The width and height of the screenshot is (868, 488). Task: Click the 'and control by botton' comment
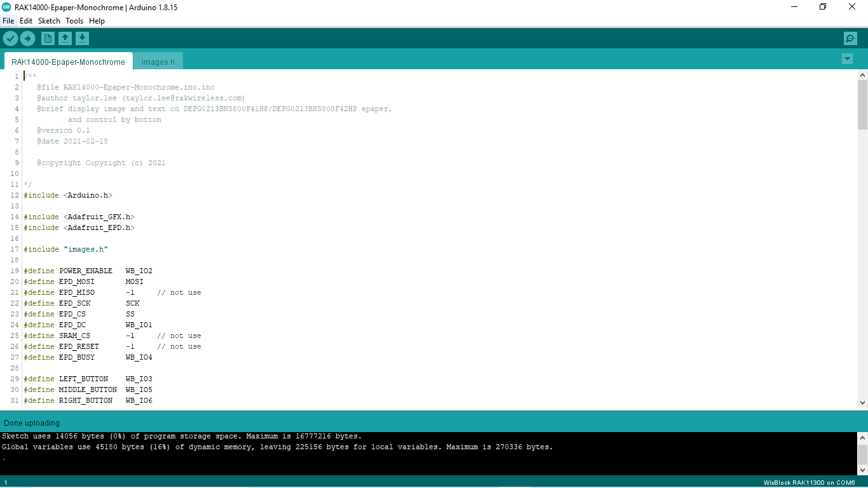(114, 119)
